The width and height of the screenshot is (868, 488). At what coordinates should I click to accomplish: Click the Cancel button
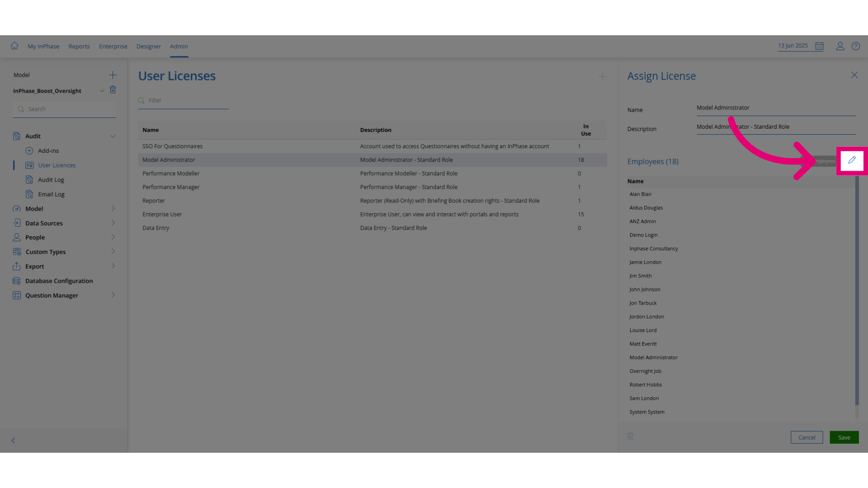pyautogui.click(x=807, y=437)
